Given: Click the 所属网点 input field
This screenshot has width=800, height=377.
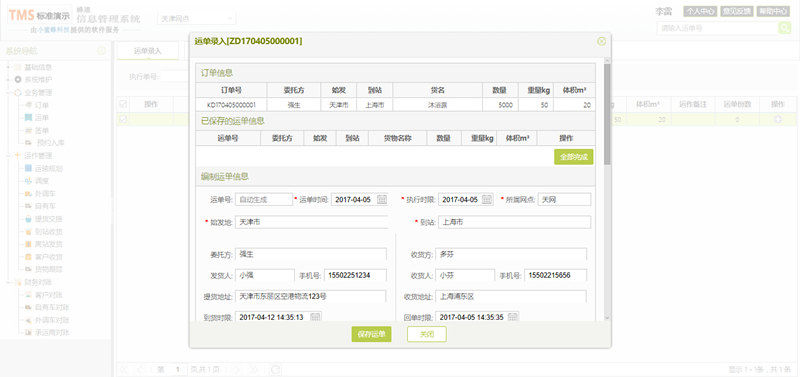Looking at the screenshot, I should pos(565,199).
